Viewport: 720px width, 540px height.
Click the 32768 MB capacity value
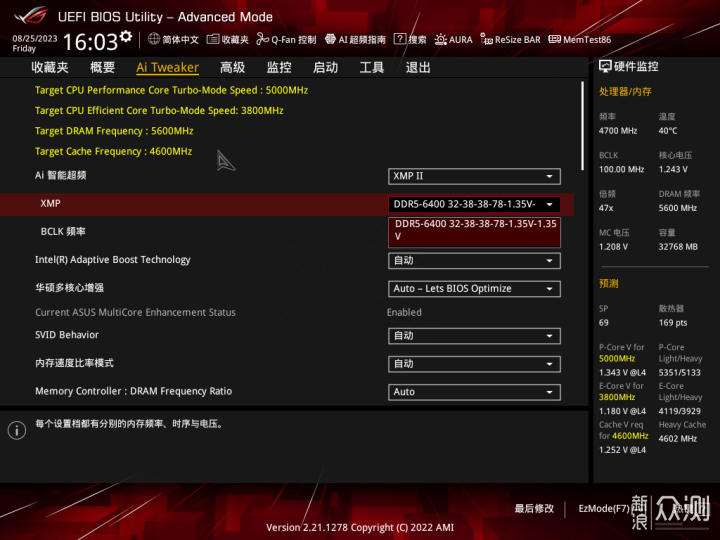pyautogui.click(x=678, y=247)
